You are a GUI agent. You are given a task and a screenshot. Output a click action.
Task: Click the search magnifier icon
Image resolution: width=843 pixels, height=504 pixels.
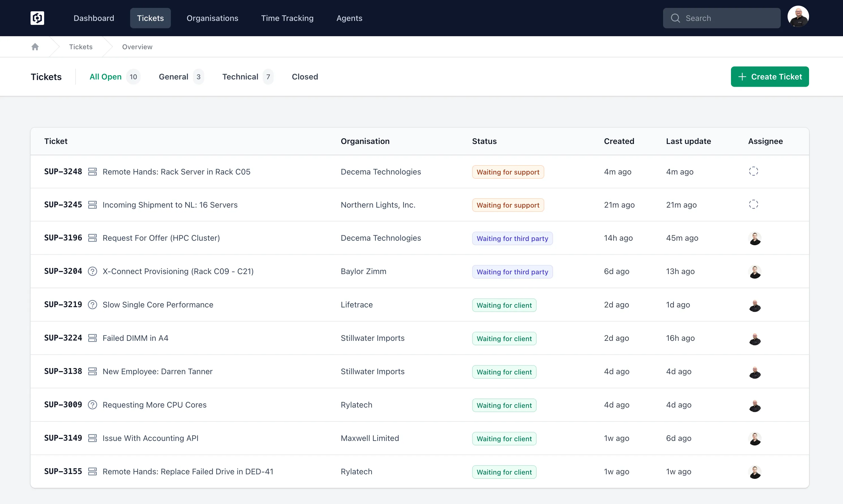676,18
